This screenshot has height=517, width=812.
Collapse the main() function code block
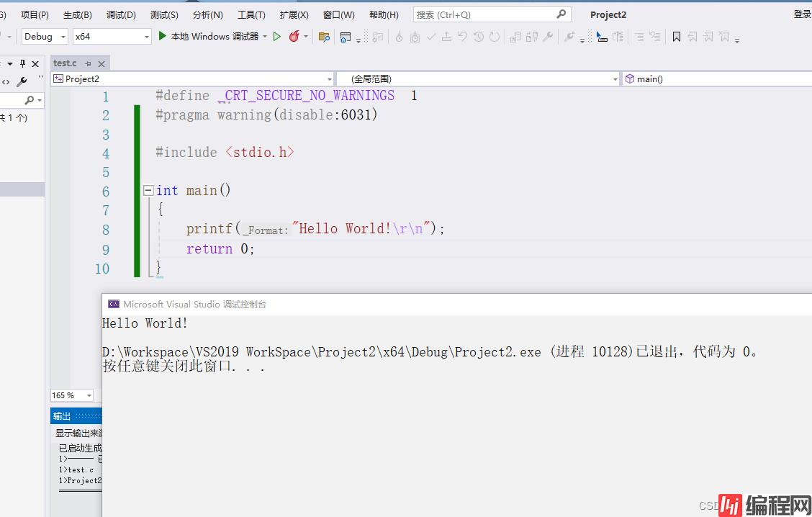pyautogui.click(x=148, y=191)
